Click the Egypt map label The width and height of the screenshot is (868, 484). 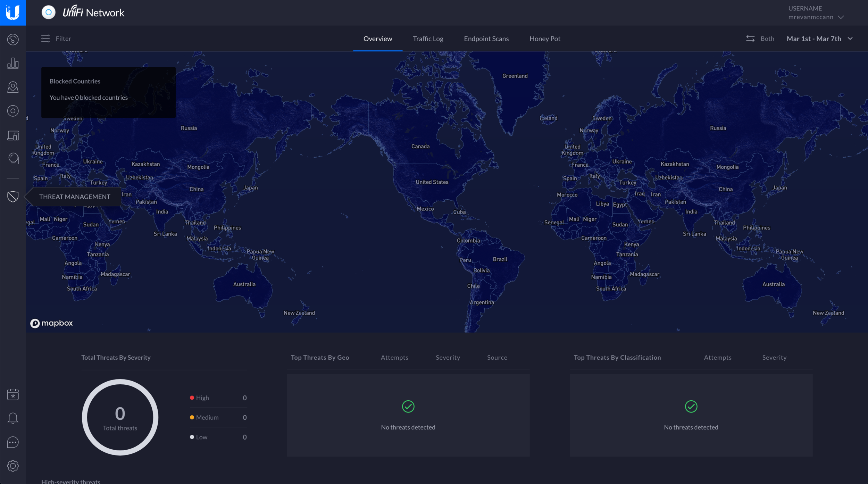pos(619,205)
